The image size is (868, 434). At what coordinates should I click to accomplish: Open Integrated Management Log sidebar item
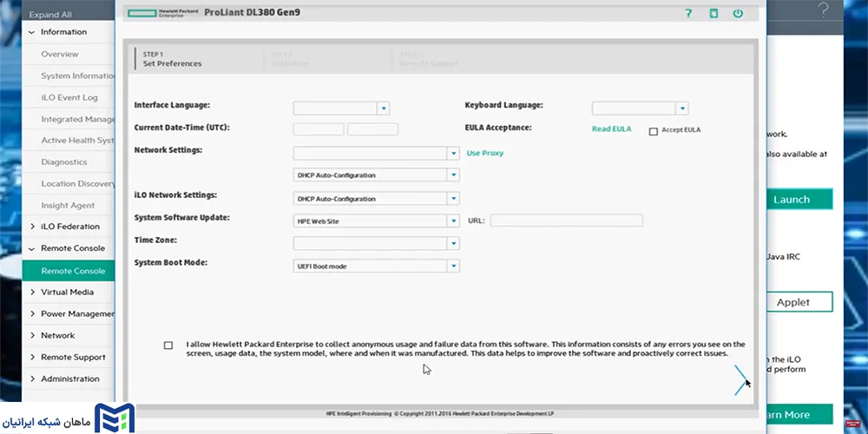(x=77, y=119)
